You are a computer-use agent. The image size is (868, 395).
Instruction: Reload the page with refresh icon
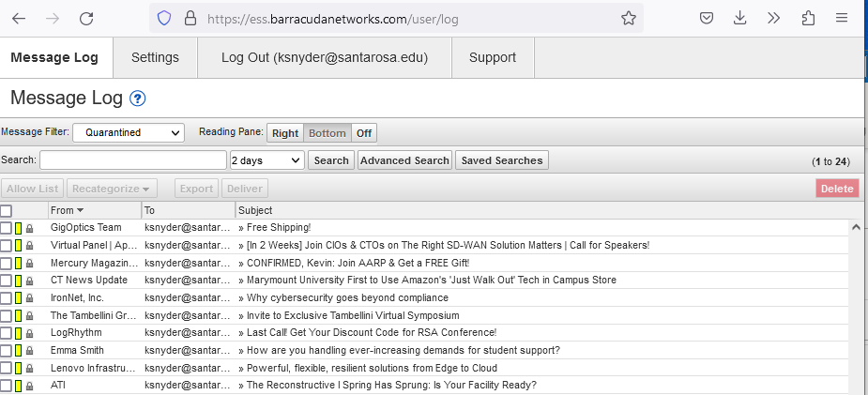pyautogui.click(x=86, y=19)
